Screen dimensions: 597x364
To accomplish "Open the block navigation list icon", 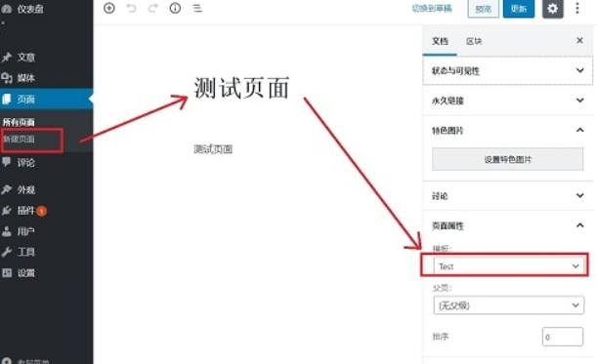I will tap(197, 8).
